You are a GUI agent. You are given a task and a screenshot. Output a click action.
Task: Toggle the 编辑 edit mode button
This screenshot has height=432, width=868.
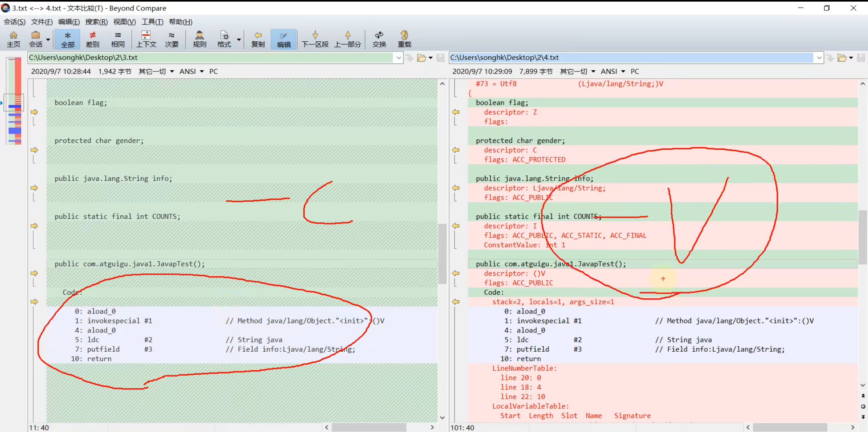(x=284, y=39)
